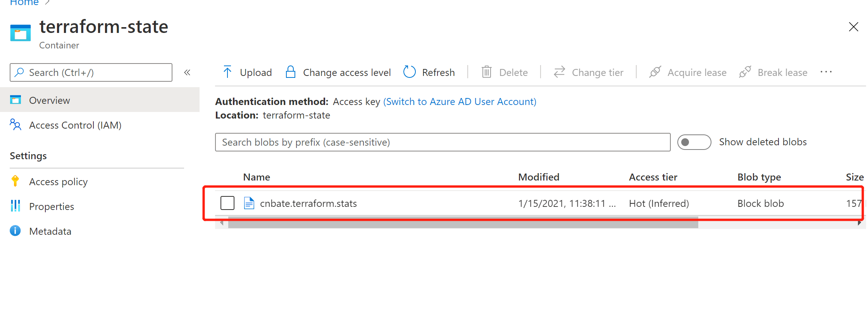The width and height of the screenshot is (868, 325).
Task: Click the Change tier arrows icon
Action: coord(559,72)
